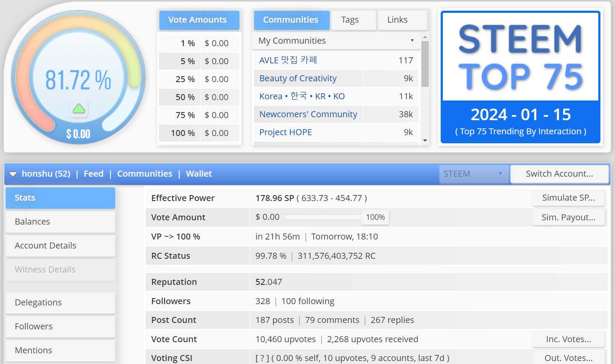The image size is (615, 364).
Task: Open the 100% vote weight selector
Action: click(x=375, y=217)
